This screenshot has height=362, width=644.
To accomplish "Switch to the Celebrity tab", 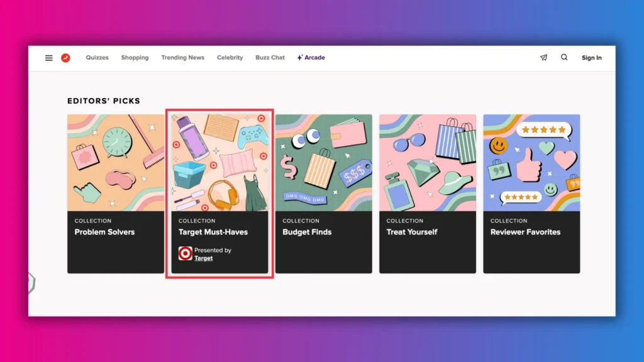I will pyautogui.click(x=230, y=57).
